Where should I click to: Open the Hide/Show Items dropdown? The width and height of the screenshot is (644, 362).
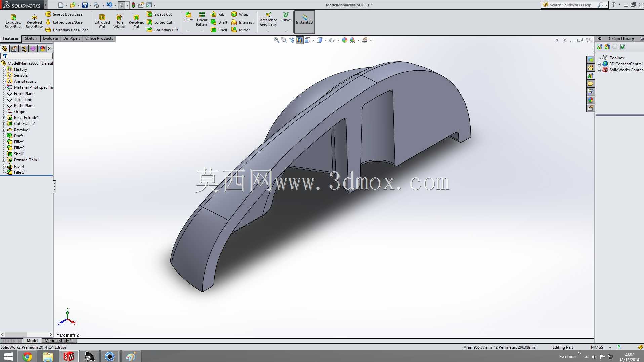coord(338,40)
